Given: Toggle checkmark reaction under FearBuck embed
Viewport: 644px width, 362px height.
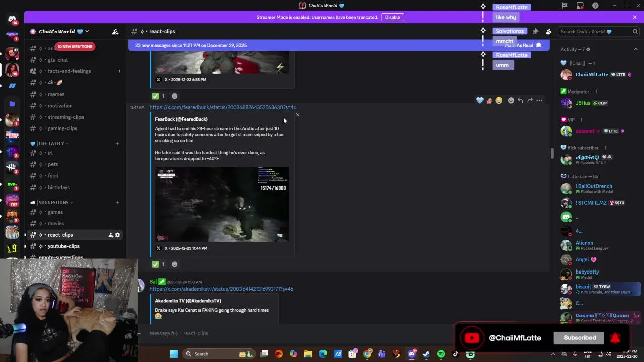Looking at the screenshot, I should [x=159, y=264].
